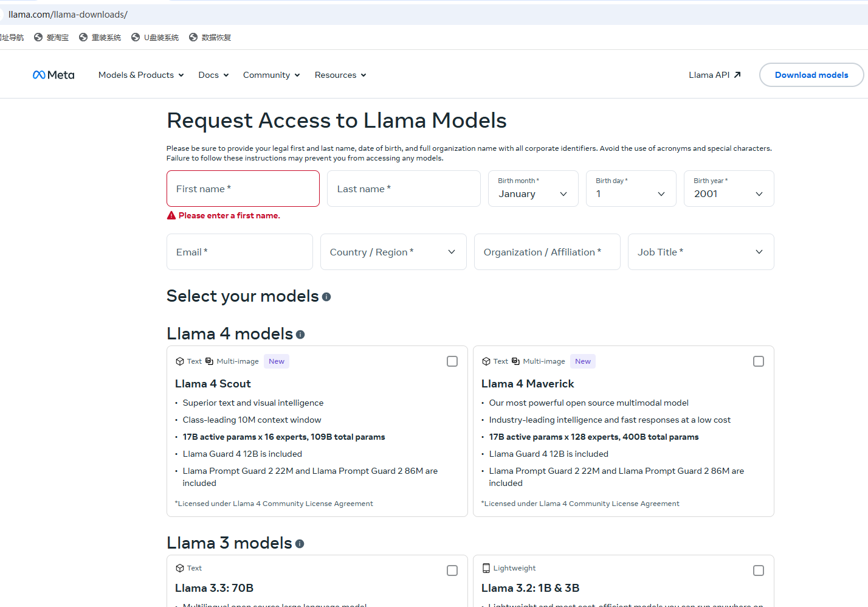Check the Llama 4 Scout checkbox

click(452, 361)
